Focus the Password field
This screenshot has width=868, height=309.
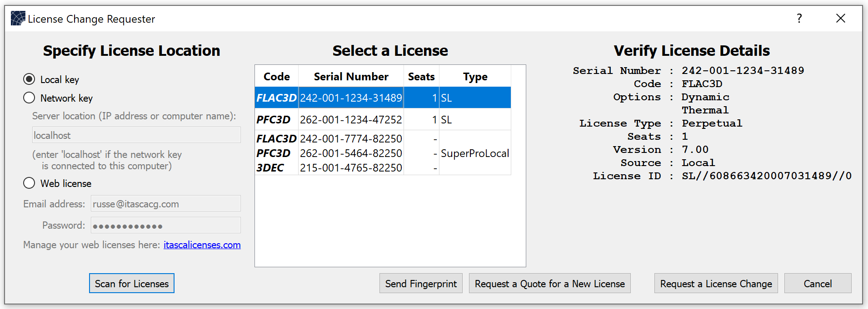tap(165, 226)
